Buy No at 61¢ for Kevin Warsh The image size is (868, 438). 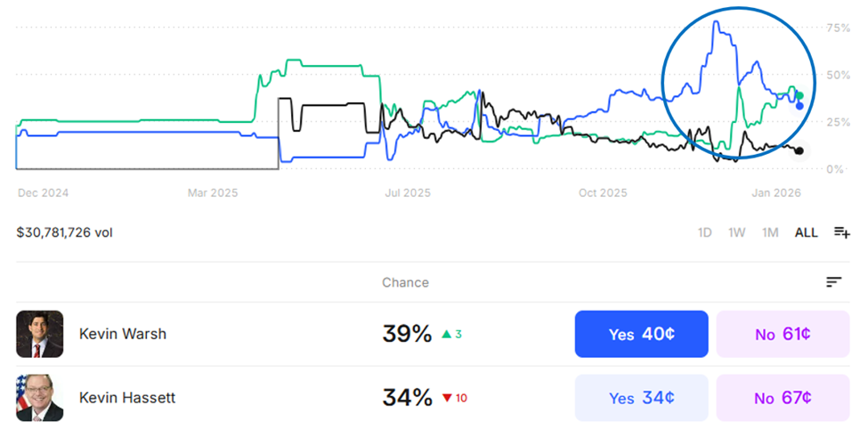pyautogui.click(x=783, y=334)
